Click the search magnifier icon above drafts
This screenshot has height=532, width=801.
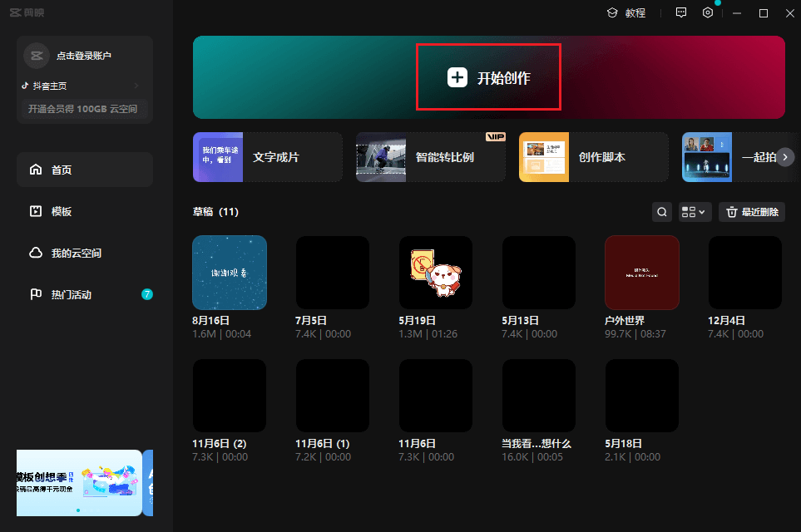[661, 212]
